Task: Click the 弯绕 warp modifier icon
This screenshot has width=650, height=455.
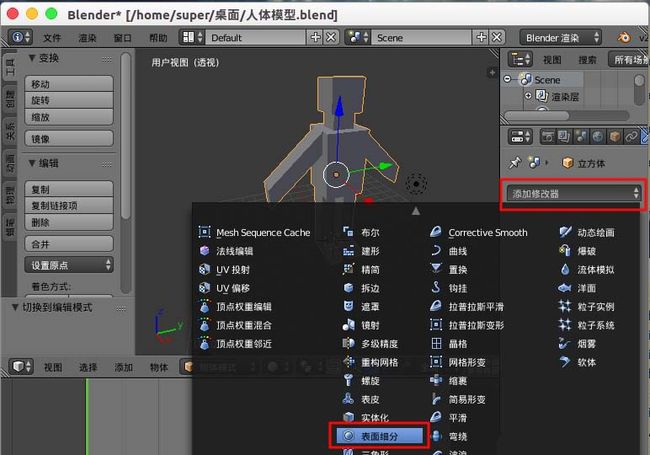Action: click(436, 436)
